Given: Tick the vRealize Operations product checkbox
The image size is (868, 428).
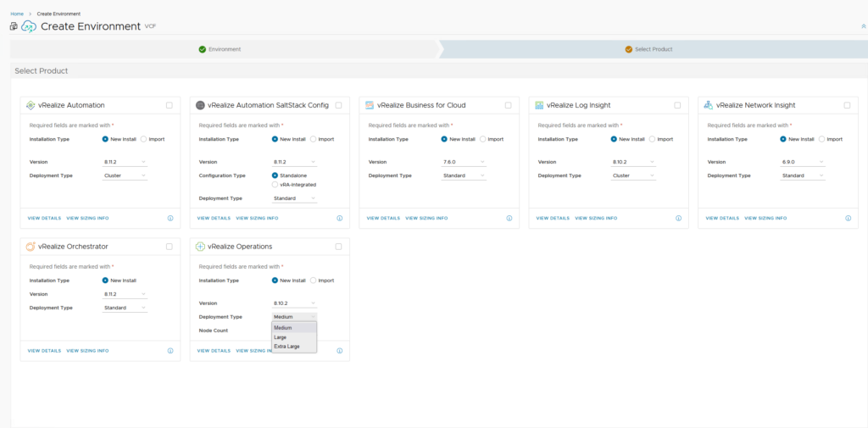Looking at the screenshot, I should click(x=338, y=247).
